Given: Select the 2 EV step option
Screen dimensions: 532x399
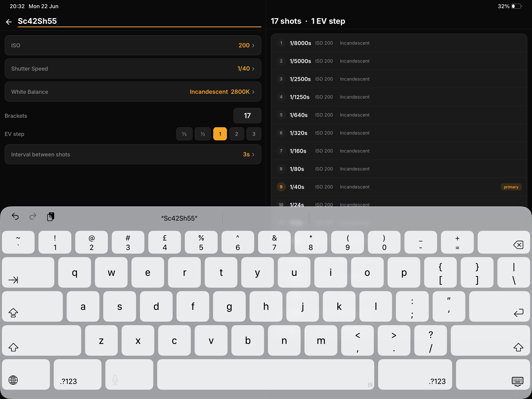Looking at the screenshot, I should point(237,134).
